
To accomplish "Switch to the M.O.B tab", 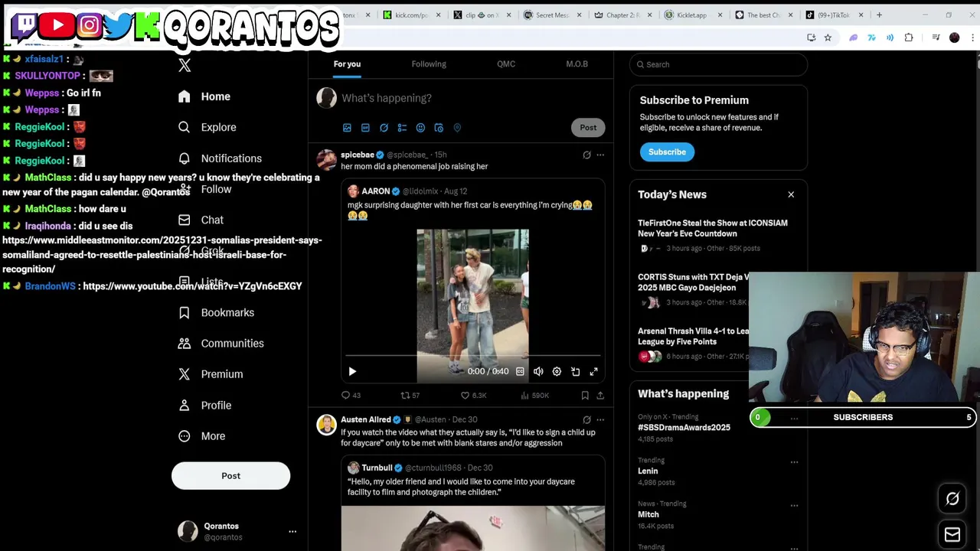I will [x=577, y=64].
